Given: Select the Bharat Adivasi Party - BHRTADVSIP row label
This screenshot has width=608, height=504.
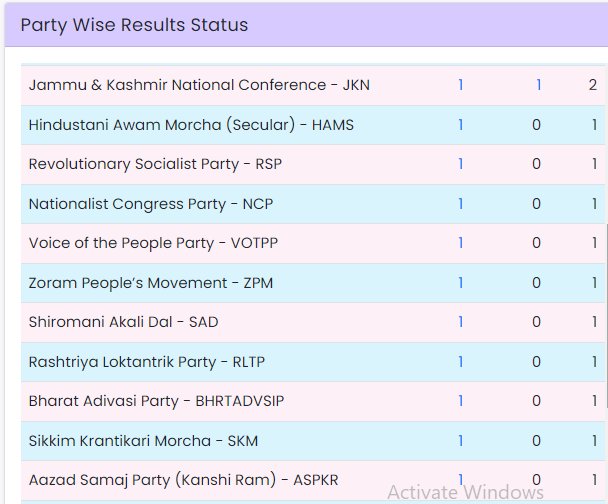Looking at the screenshot, I should tap(156, 401).
